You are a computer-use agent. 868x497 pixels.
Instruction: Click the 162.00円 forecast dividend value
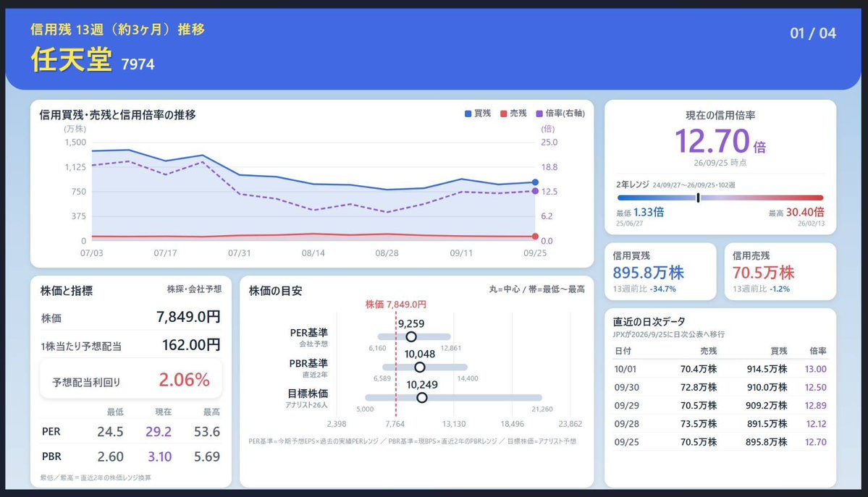pos(191,345)
